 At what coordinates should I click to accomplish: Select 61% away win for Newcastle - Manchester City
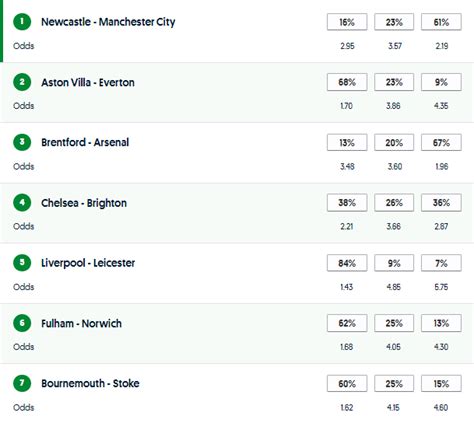(x=441, y=22)
